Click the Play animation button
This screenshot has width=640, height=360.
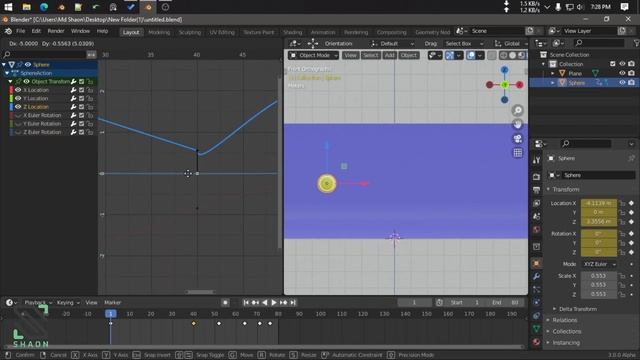pos(274,303)
